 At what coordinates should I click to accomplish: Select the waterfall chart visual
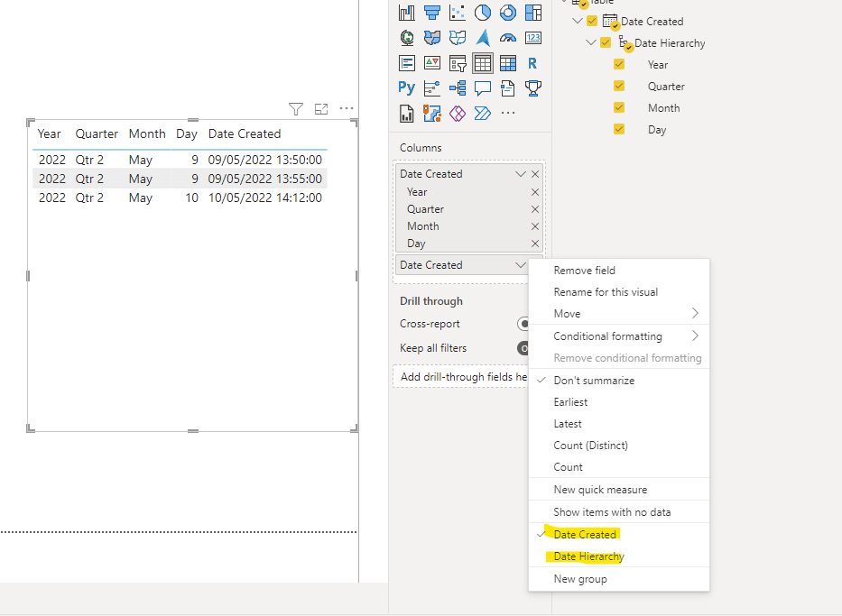coord(406,13)
